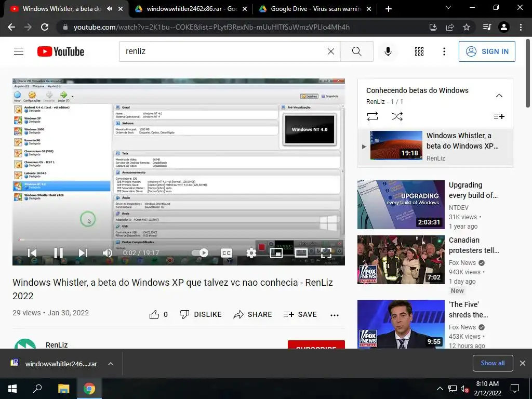Open the YouTube apps grid
The height and width of the screenshot is (399, 532).
point(419,51)
